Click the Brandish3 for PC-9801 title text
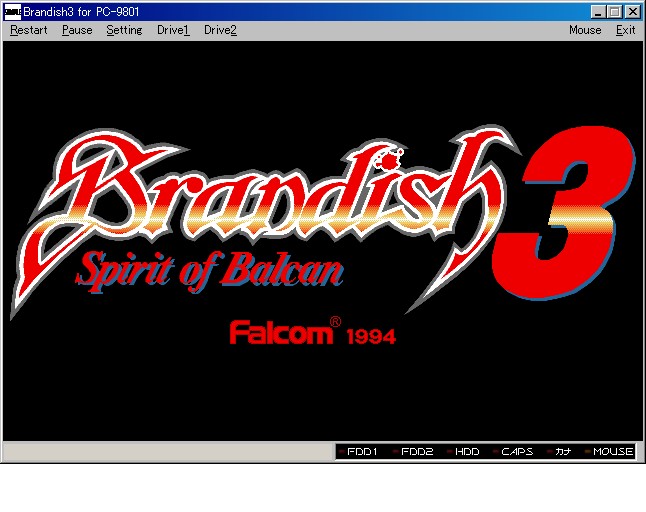This screenshot has width=646, height=512. point(82,12)
